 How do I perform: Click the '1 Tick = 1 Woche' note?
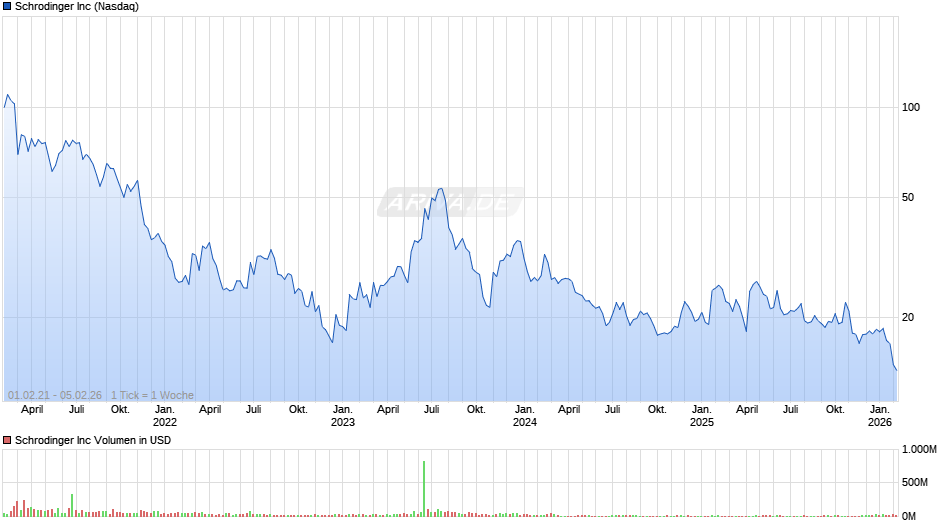152,395
